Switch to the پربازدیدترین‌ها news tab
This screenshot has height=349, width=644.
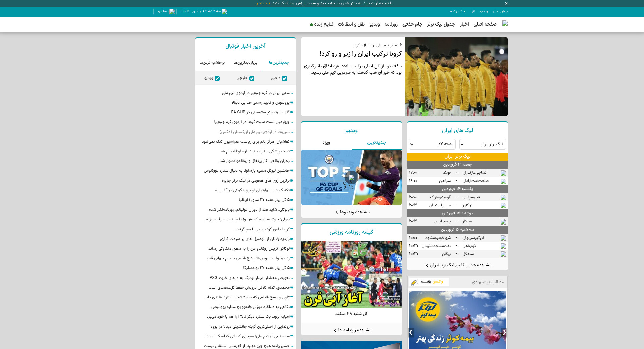pos(245,63)
